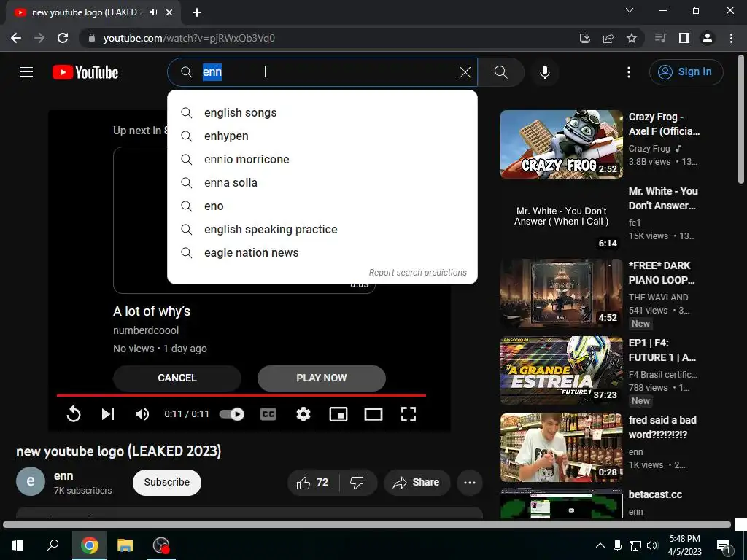Enter full screen mode
747x560 pixels.
[409, 414]
